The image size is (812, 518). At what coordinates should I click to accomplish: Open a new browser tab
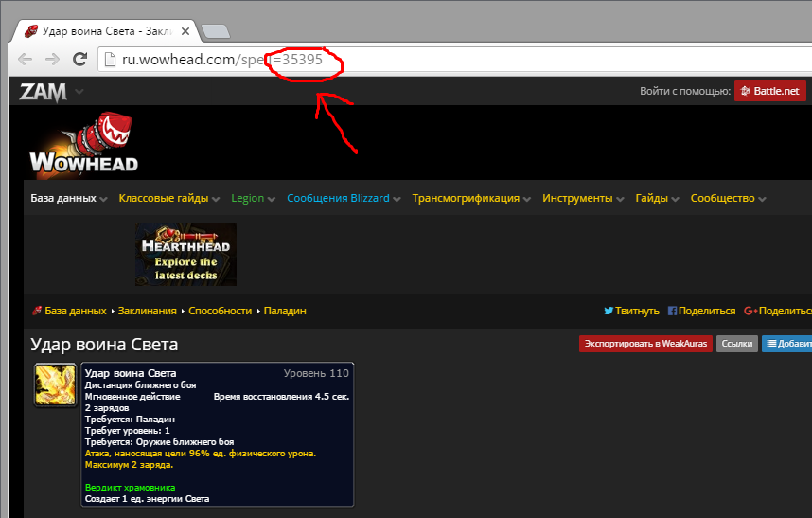pyautogui.click(x=216, y=31)
